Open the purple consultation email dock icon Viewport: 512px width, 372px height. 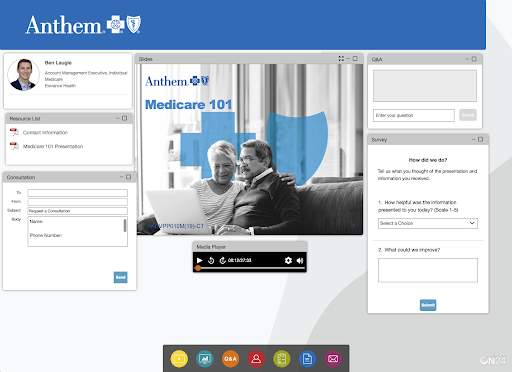[x=333, y=359]
